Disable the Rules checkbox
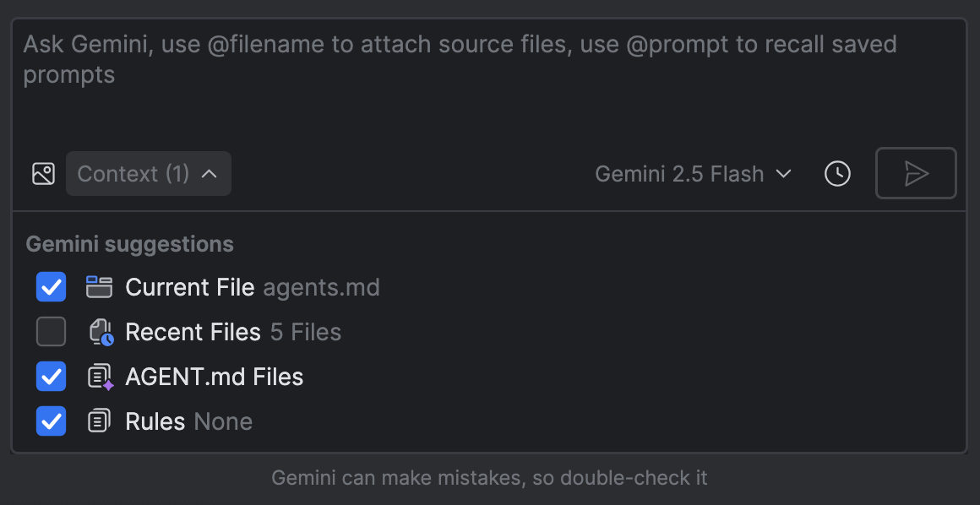This screenshot has width=980, height=505. click(x=52, y=421)
